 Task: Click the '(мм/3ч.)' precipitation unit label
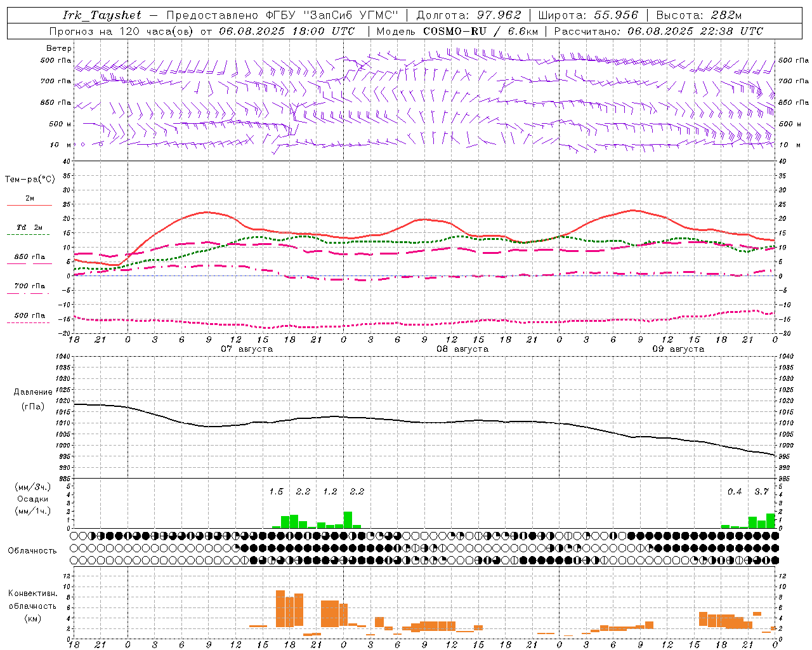(33, 487)
